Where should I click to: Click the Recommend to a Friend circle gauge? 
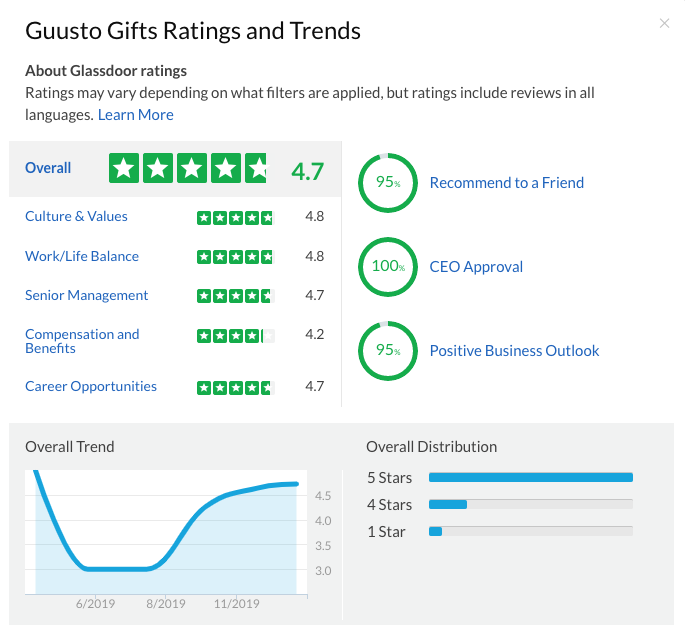388,183
